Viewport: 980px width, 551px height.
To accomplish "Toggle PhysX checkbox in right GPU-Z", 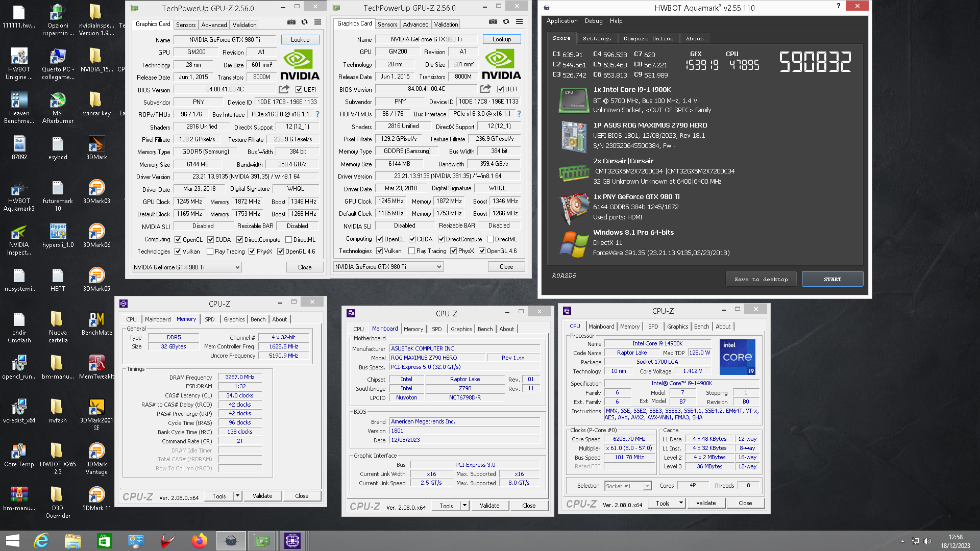I will [x=454, y=251].
